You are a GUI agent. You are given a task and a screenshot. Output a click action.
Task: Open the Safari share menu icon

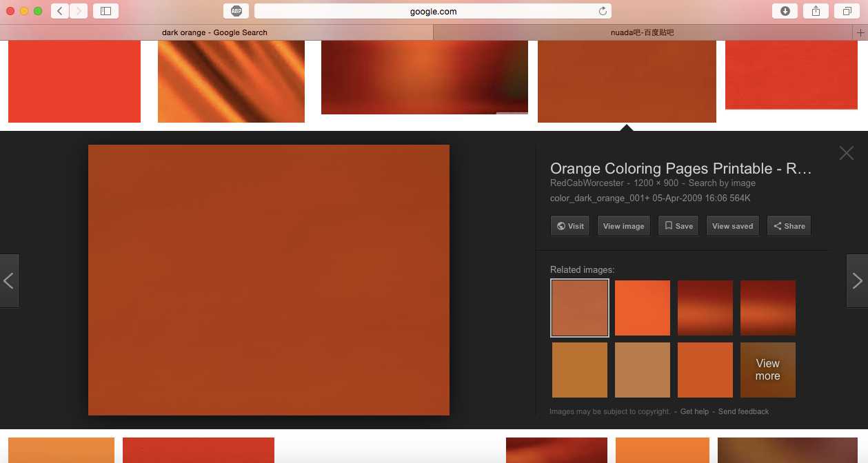(x=816, y=11)
